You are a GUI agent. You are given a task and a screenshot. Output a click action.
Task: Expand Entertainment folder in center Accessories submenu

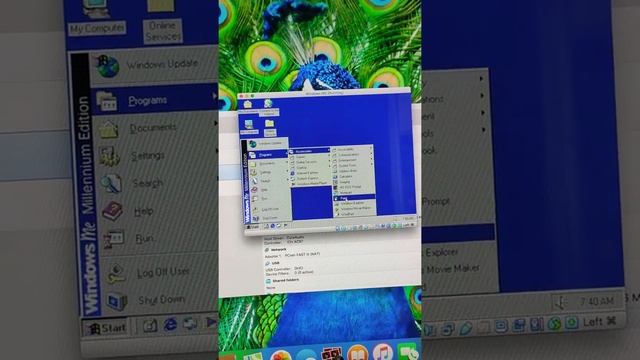tap(353, 160)
